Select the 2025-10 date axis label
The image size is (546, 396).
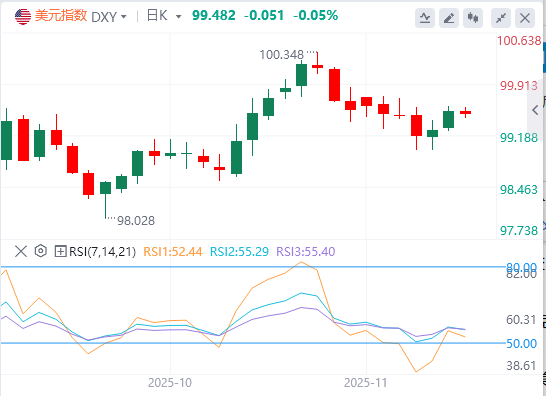pyautogui.click(x=170, y=383)
